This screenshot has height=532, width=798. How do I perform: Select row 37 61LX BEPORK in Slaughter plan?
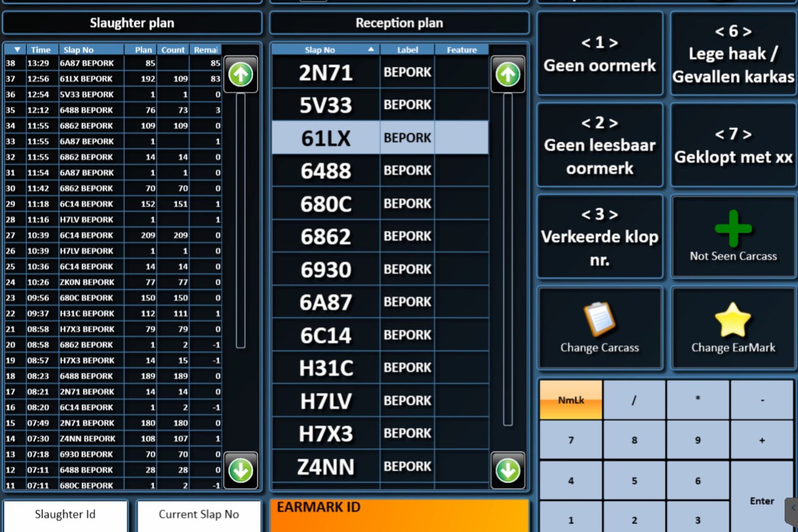pos(112,79)
